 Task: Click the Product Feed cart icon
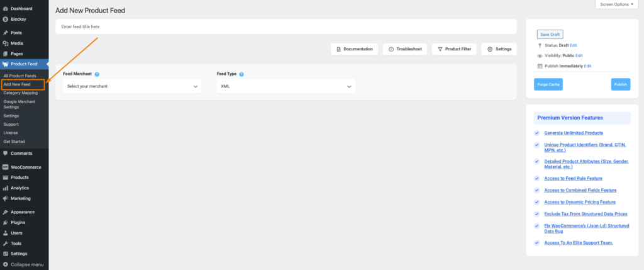click(x=5, y=64)
